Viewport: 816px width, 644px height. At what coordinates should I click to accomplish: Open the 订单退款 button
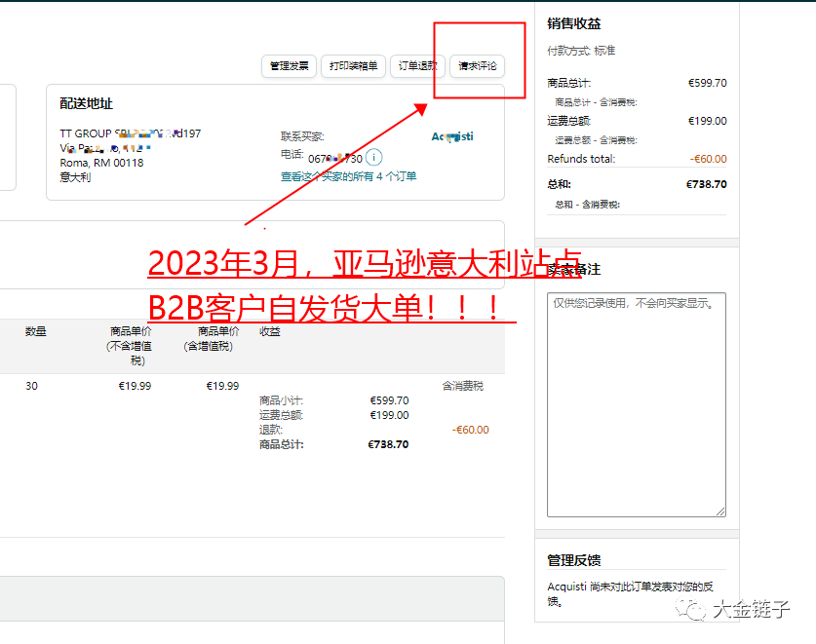pyautogui.click(x=417, y=66)
